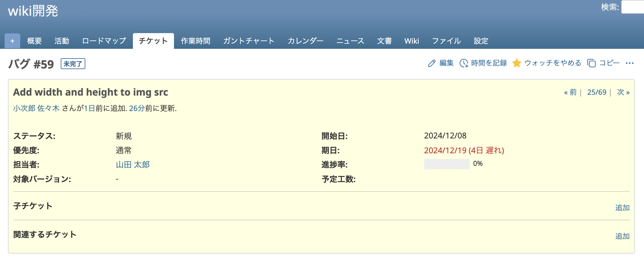This screenshot has height=262, width=644.
Task: Click the 進捗率 progress bar
Action: pos(447,164)
